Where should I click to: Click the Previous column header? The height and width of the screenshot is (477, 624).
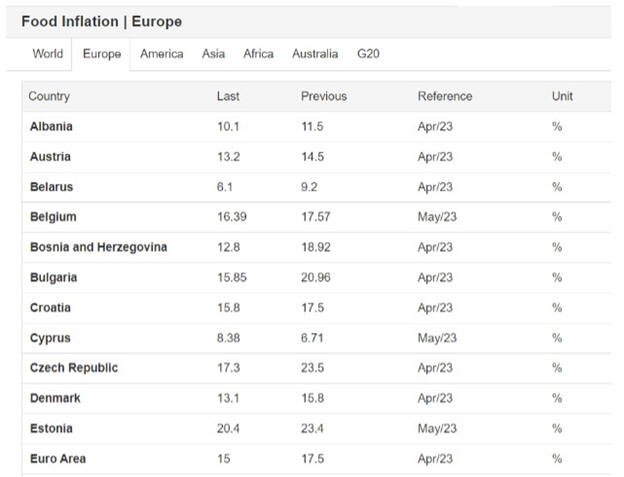pyautogui.click(x=324, y=96)
